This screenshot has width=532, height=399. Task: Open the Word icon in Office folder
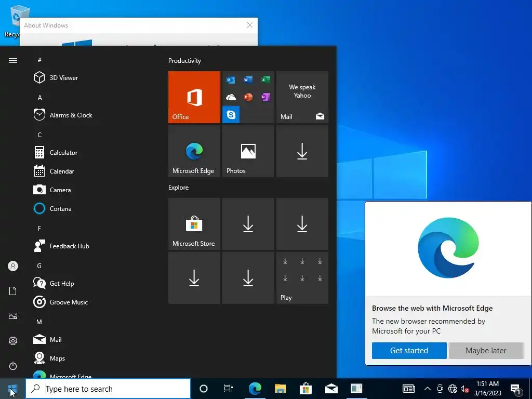(248, 79)
